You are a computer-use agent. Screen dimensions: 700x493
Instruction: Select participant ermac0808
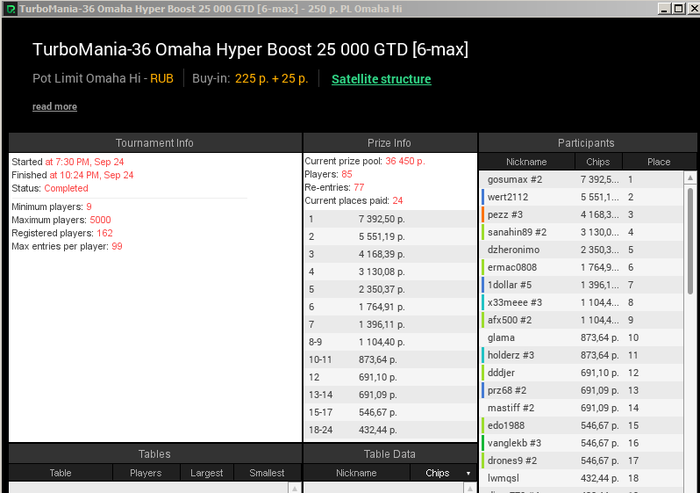click(x=581, y=267)
